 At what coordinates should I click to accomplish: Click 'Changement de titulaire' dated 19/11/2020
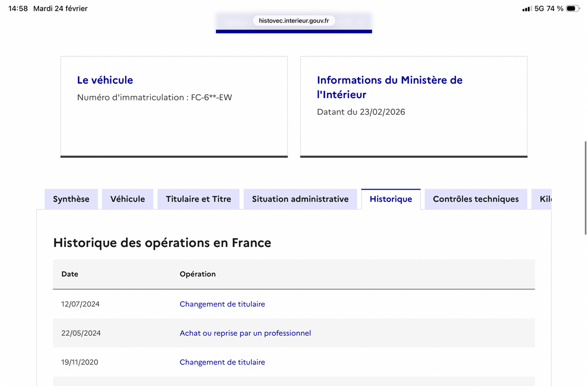(x=222, y=362)
